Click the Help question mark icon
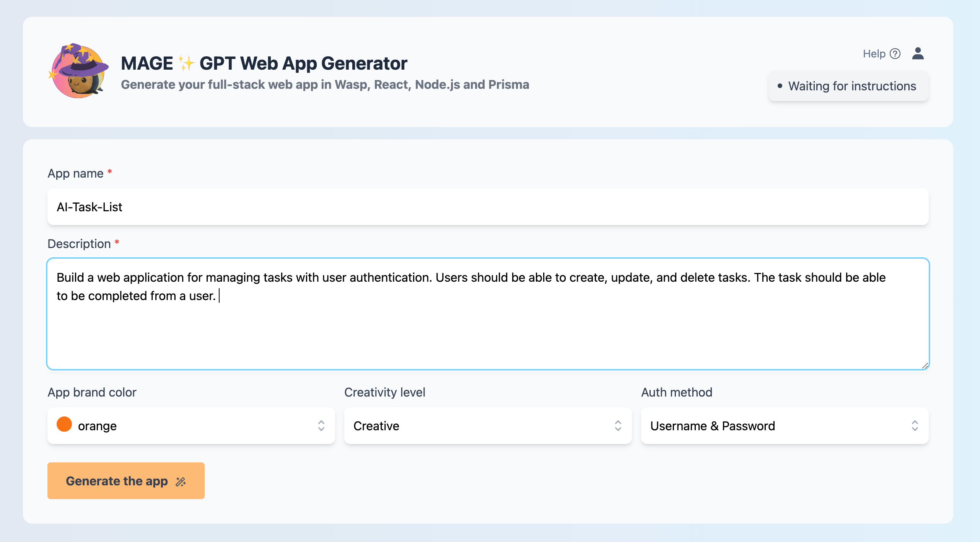Screen dimensions: 980x542 [895, 54]
